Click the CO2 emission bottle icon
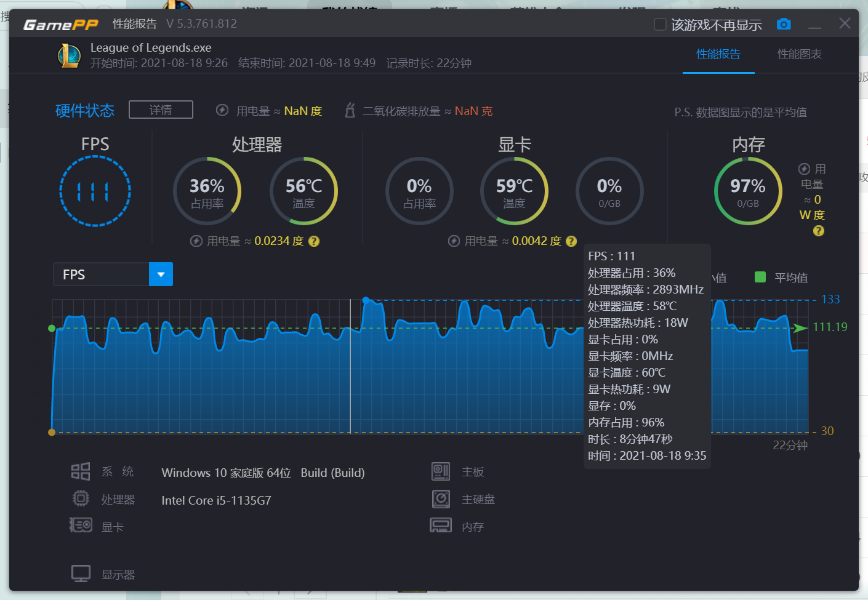Viewport: 868px width, 600px height. pyautogui.click(x=350, y=110)
